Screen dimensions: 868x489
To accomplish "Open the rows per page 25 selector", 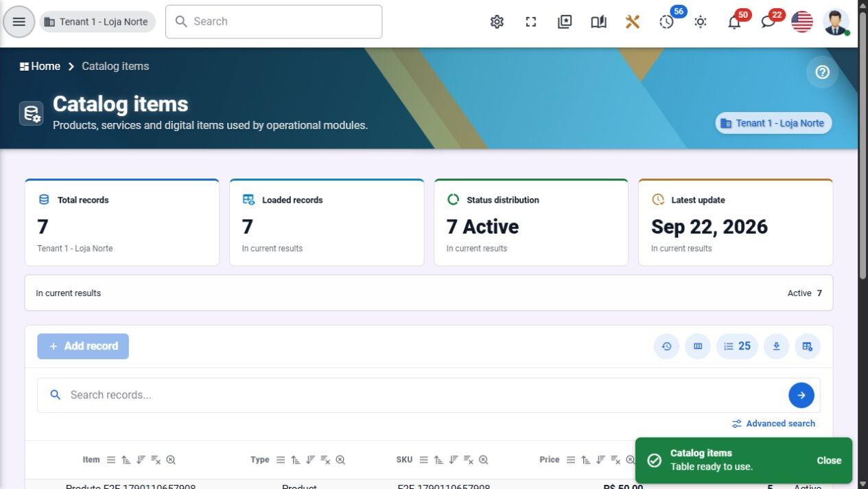I will pos(737,346).
